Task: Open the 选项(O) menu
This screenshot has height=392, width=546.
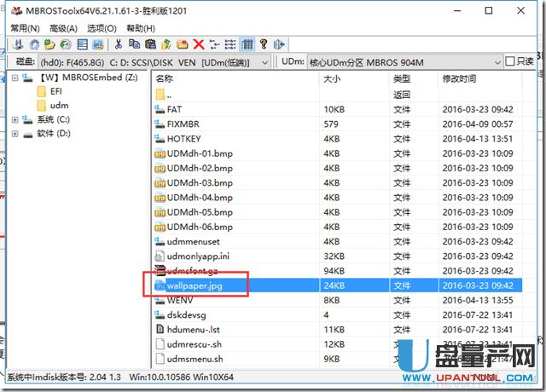Action: [x=102, y=28]
